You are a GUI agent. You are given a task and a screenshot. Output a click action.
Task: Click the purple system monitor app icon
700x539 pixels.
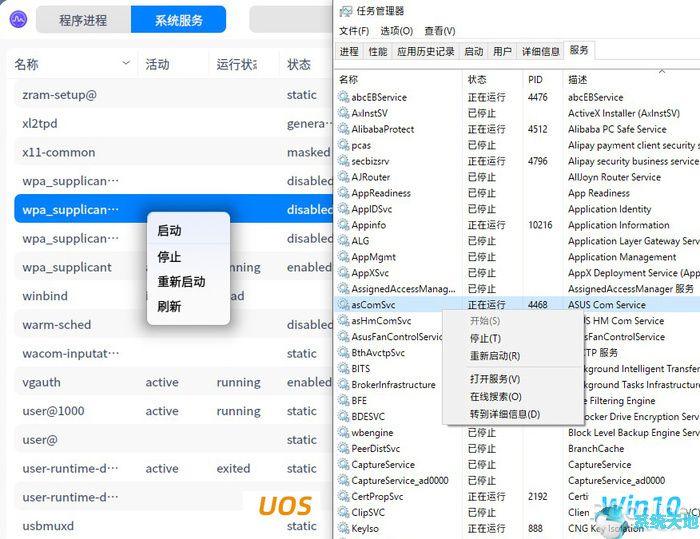[18, 19]
